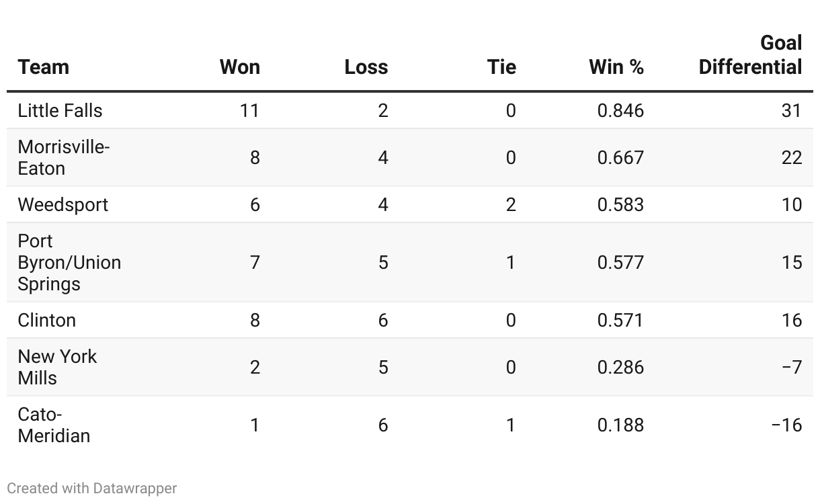Screen dimensions: 820x504
Task: Select the Morrisville-Eaton team cell
Action: tap(64, 157)
